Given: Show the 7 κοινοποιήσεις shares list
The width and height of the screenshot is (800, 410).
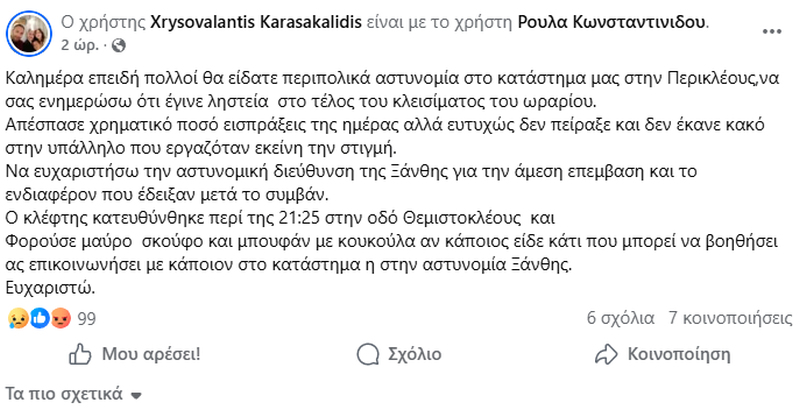Looking at the screenshot, I should pyautogui.click(x=722, y=318).
